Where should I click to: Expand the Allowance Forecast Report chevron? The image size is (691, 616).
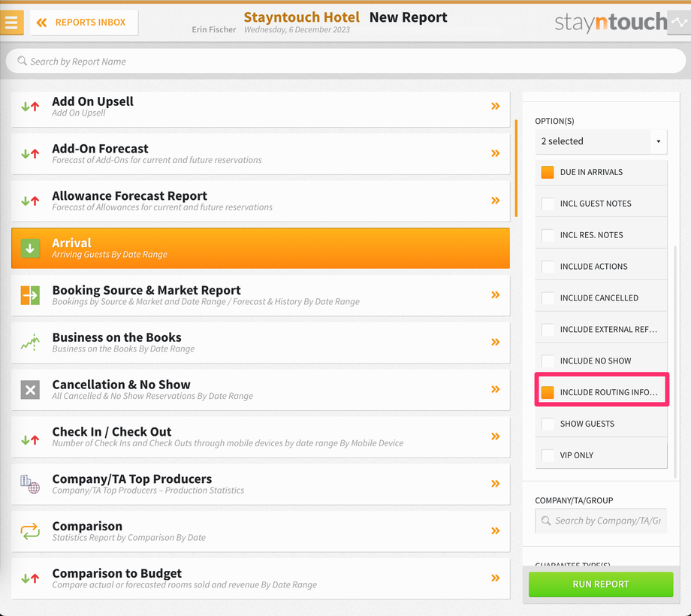[x=495, y=201]
